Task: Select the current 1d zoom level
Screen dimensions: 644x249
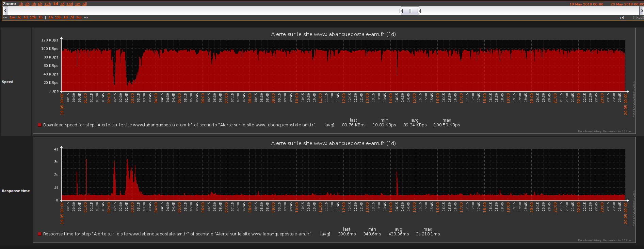Action: click(55, 4)
